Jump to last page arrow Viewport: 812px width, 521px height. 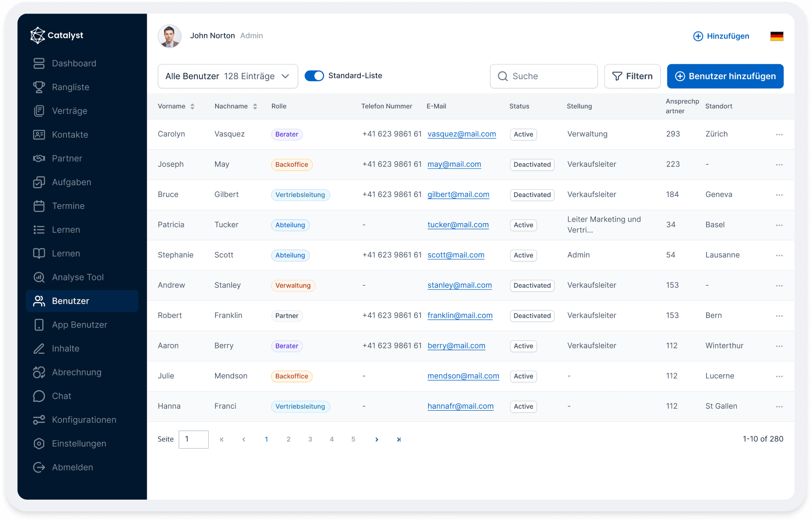(399, 440)
